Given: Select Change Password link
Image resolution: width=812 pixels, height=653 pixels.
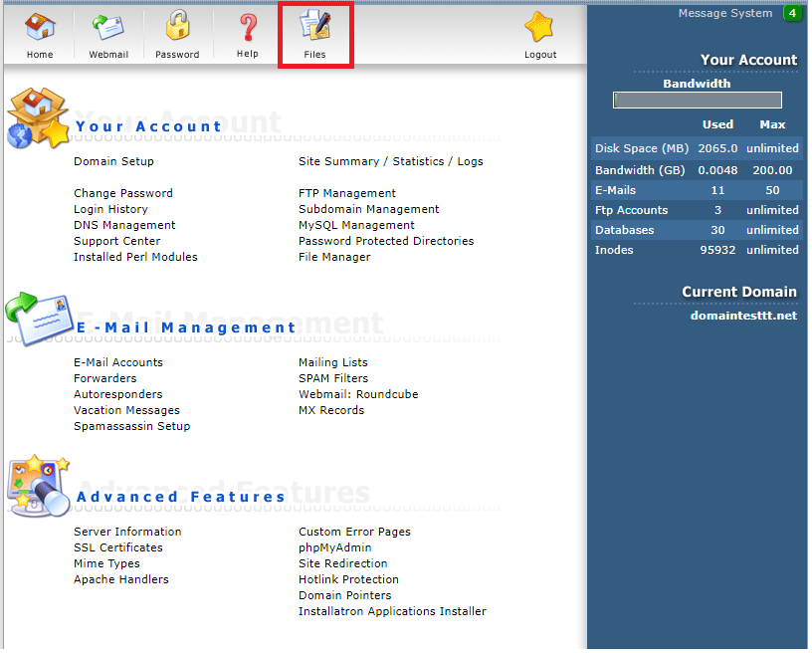Looking at the screenshot, I should (123, 194).
